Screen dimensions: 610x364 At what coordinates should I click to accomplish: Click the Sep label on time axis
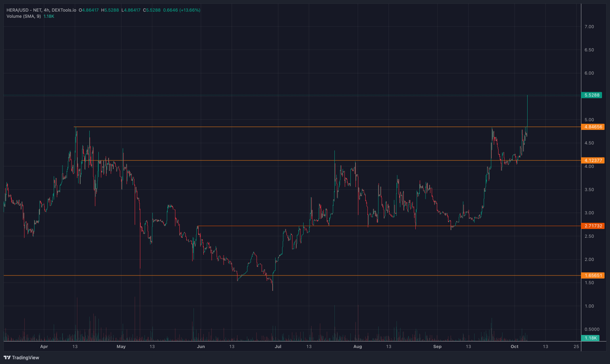tap(437, 346)
